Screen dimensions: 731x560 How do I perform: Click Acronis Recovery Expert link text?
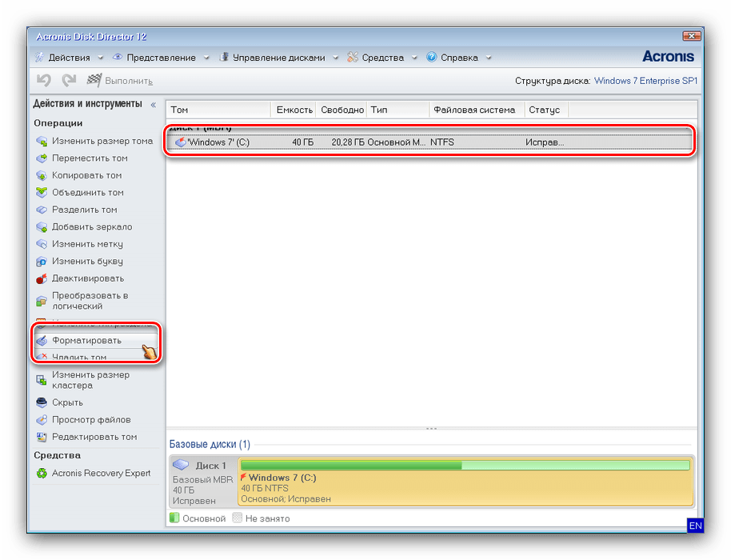(x=101, y=474)
